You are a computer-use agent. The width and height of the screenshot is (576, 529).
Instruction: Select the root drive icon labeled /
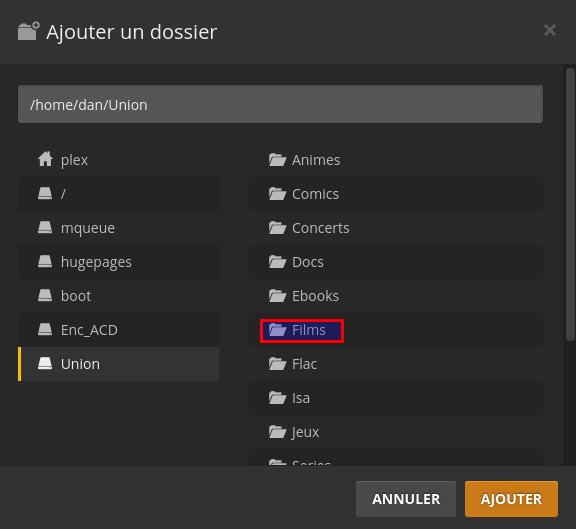pos(45,193)
